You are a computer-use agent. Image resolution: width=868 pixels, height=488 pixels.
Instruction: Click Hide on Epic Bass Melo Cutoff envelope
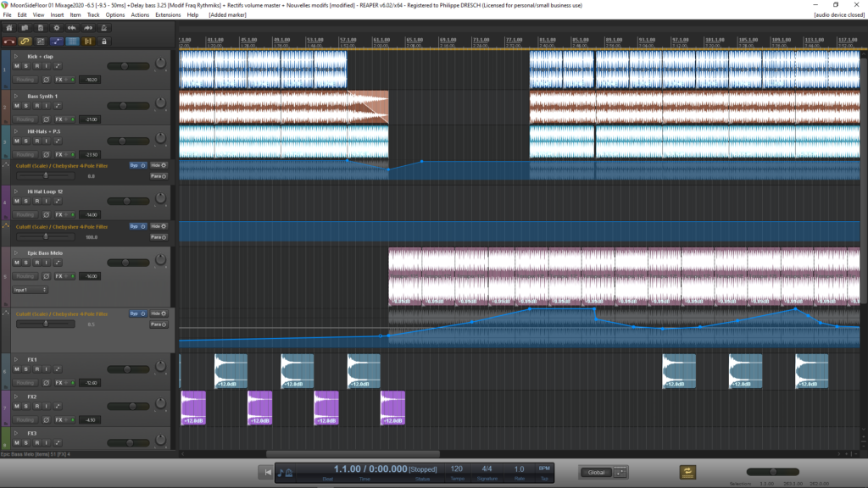pos(159,313)
